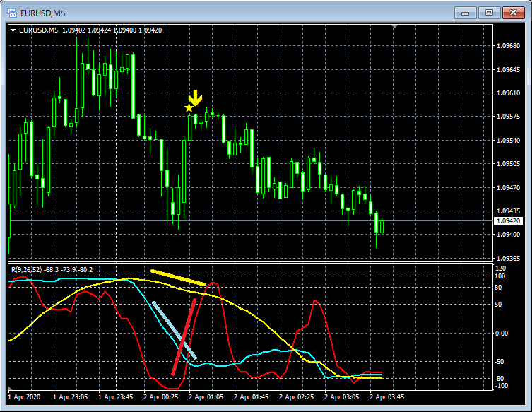
Task: Click the 1.09540 price scale value
Action: coord(508,140)
